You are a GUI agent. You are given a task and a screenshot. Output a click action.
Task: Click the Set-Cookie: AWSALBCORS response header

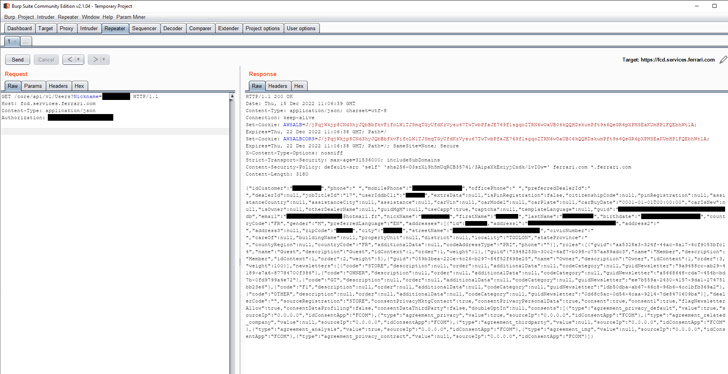478,139
